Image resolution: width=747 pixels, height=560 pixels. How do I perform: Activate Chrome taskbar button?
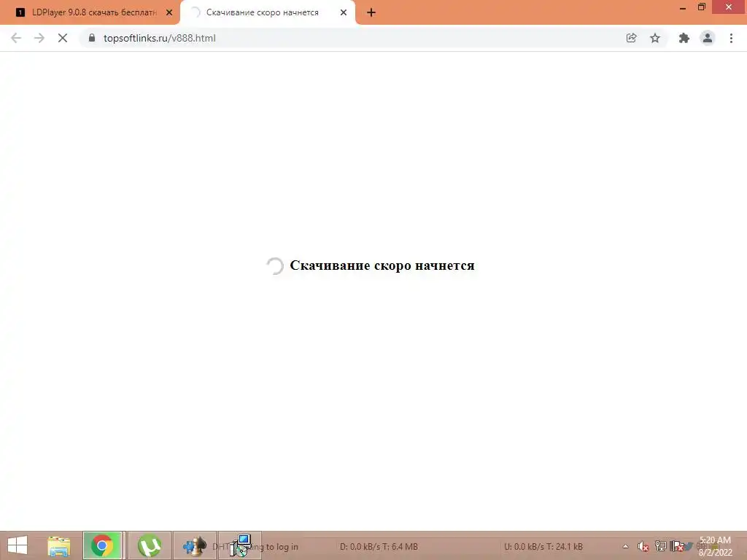point(102,545)
